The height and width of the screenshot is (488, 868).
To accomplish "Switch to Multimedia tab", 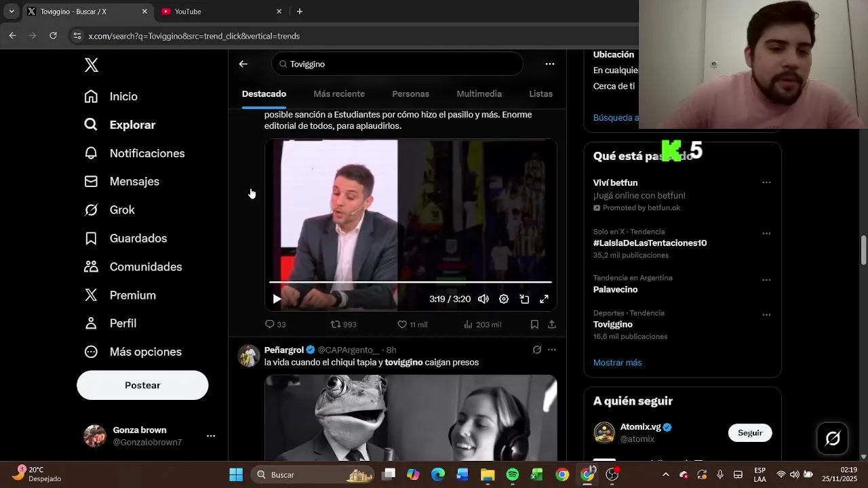I will 479,94.
